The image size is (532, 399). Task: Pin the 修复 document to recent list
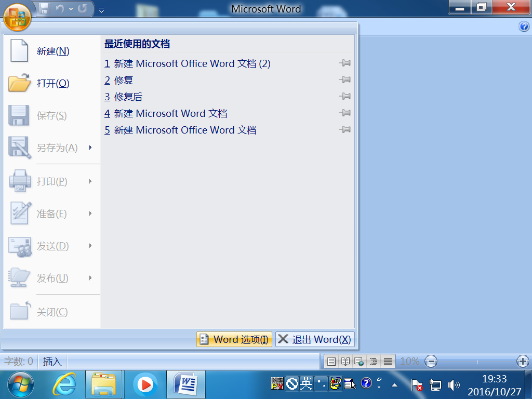pos(345,79)
